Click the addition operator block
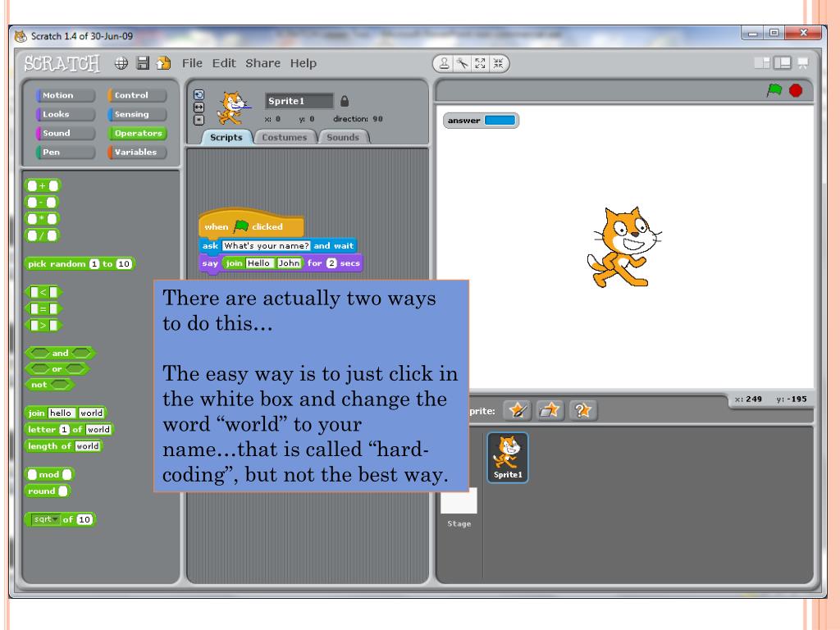 coord(43,185)
